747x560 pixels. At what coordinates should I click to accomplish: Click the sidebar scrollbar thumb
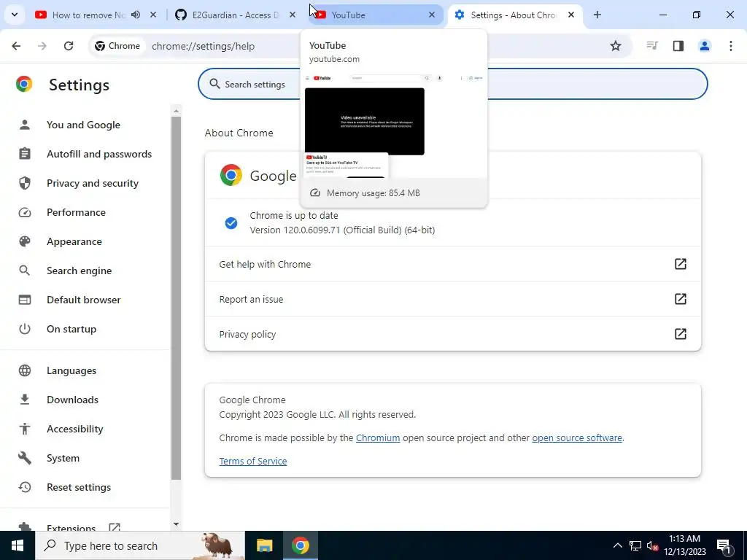tap(177, 297)
